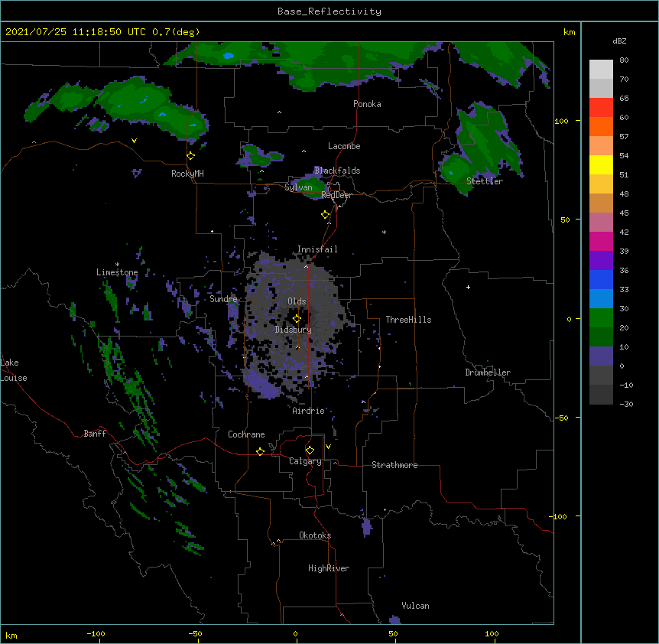Click the dark grey -10 dBZ swatch
Screen dimensions: 659x644
pos(601,395)
